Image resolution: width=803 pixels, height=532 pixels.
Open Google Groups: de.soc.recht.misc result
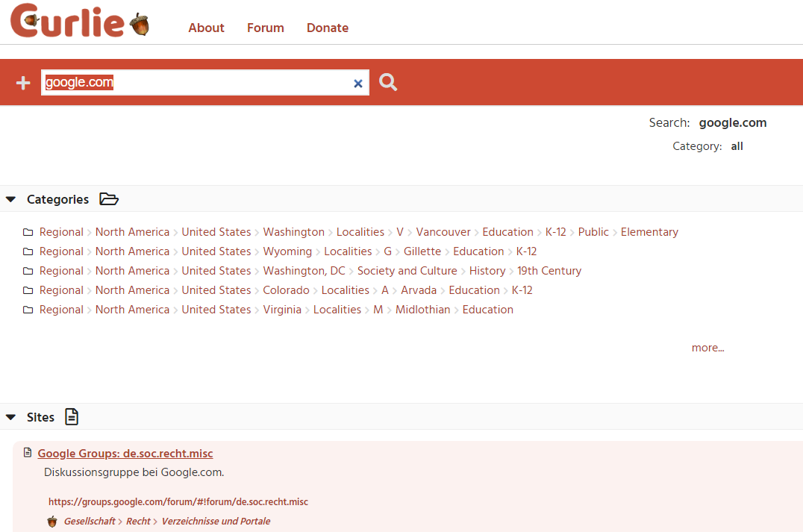125,454
